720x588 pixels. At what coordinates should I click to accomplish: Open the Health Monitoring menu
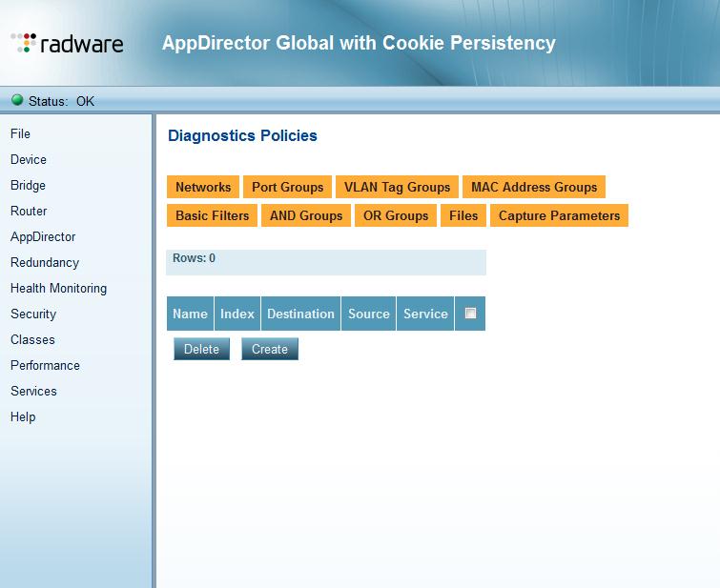tap(58, 288)
